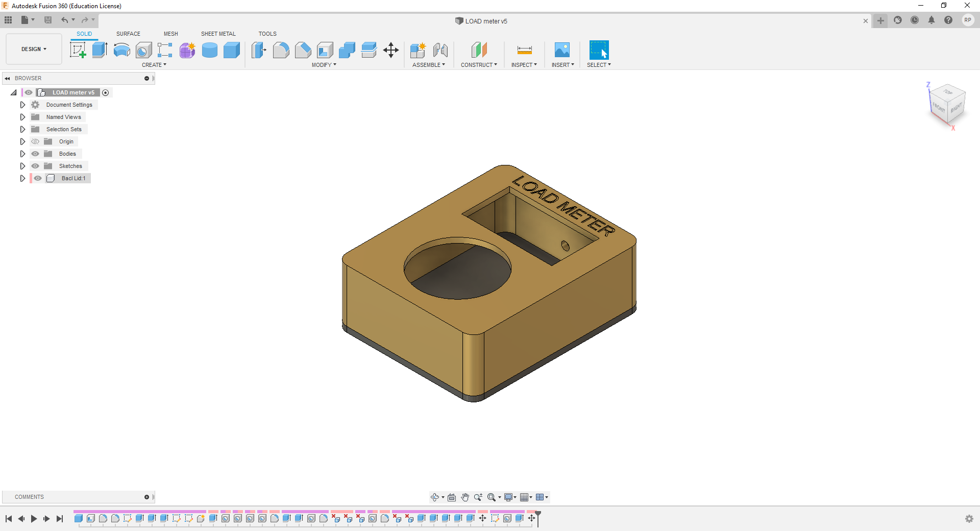Image resolution: width=980 pixels, height=531 pixels.
Task: Open the MODIFY dropdown menu
Action: (x=324, y=65)
